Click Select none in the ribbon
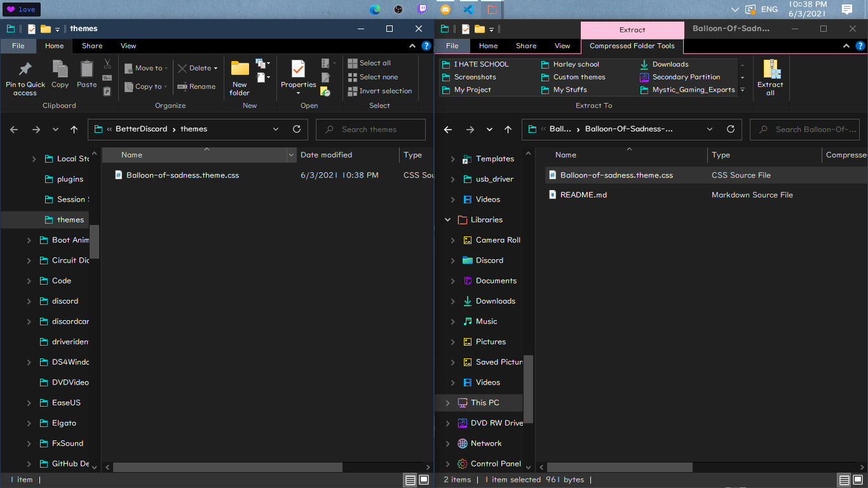The width and height of the screenshot is (868, 488). pyautogui.click(x=377, y=76)
